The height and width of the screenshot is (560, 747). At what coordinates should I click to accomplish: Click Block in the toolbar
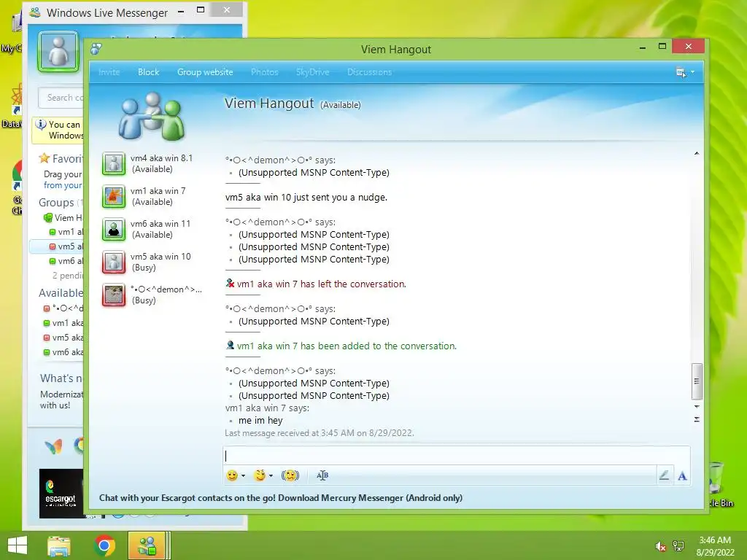(149, 72)
